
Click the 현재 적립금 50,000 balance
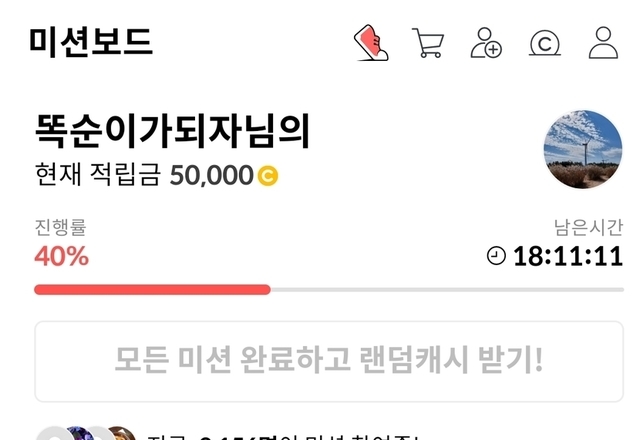[157, 175]
